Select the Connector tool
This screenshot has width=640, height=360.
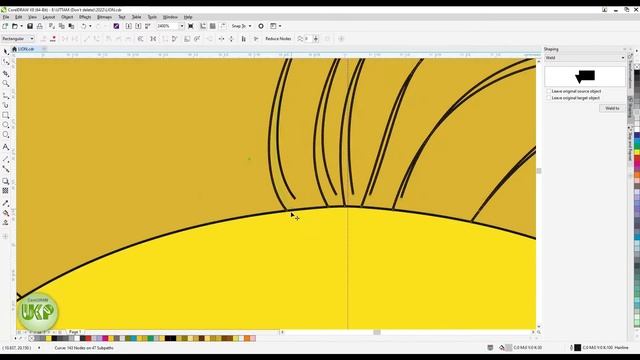coord(6,169)
